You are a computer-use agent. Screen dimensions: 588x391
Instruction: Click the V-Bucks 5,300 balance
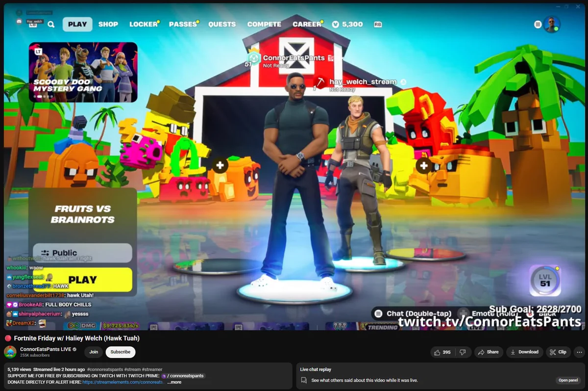347,24
